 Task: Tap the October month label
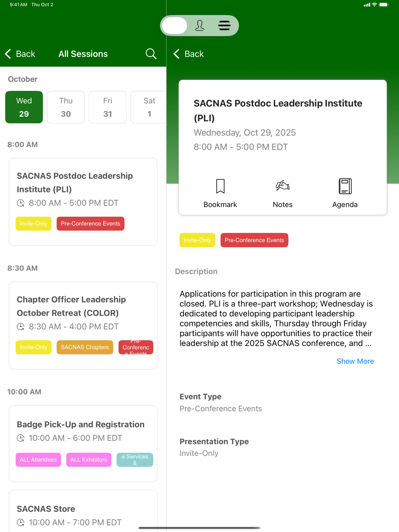(23, 79)
